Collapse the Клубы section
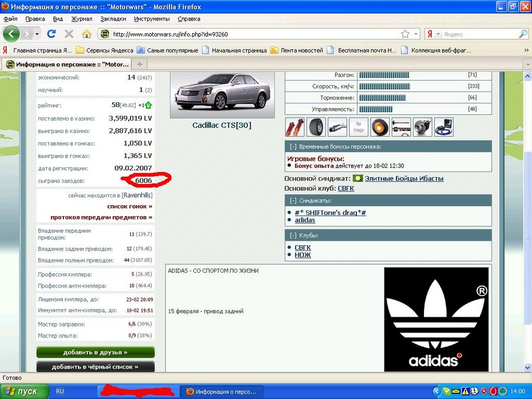 click(293, 236)
